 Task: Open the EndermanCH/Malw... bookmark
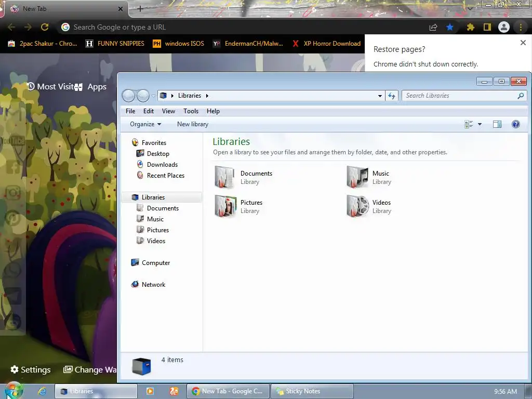[x=248, y=44]
